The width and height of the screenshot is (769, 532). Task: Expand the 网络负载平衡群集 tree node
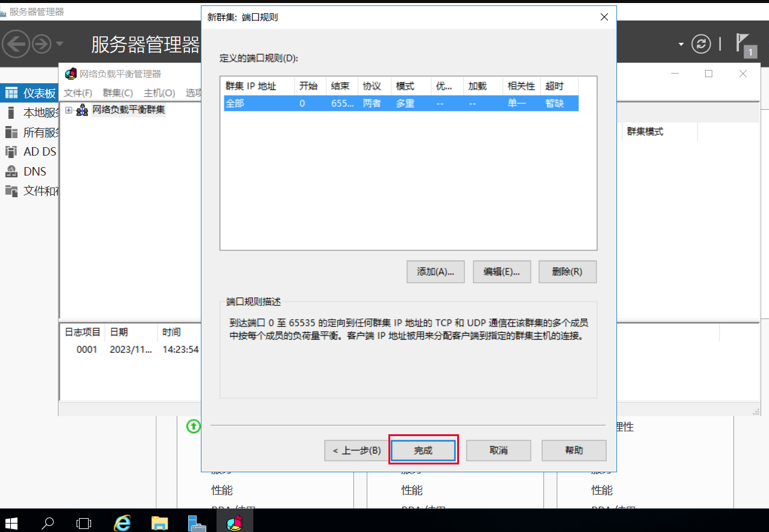coord(69,110)
